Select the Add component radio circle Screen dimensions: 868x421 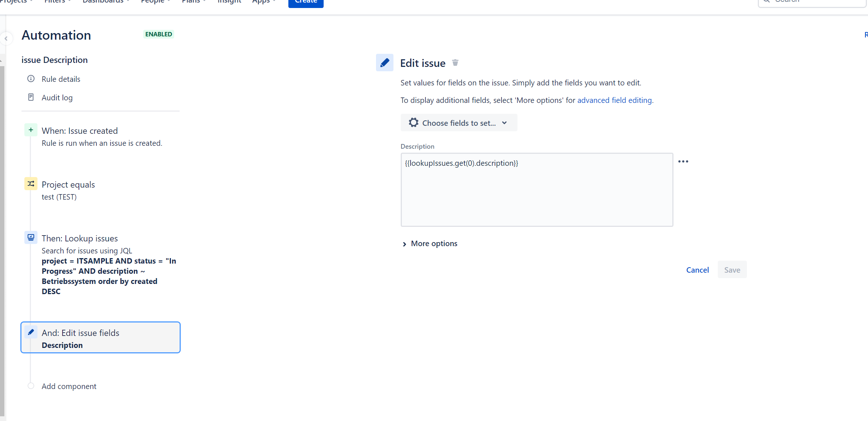click(31, 386)
